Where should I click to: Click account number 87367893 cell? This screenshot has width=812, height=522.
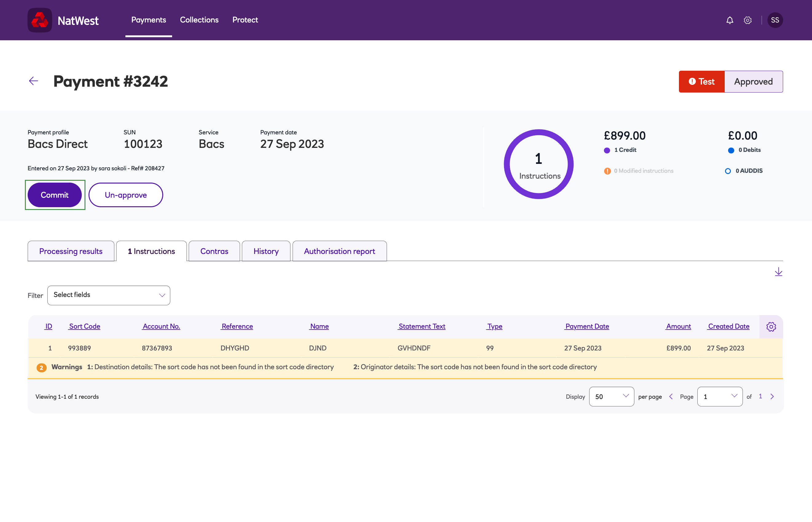[x=157, y=348]
